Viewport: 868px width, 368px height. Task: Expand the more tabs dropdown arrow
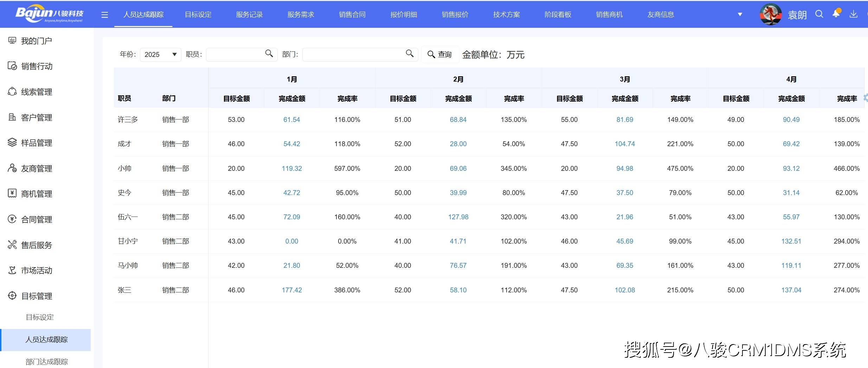(x=740, y=14)
